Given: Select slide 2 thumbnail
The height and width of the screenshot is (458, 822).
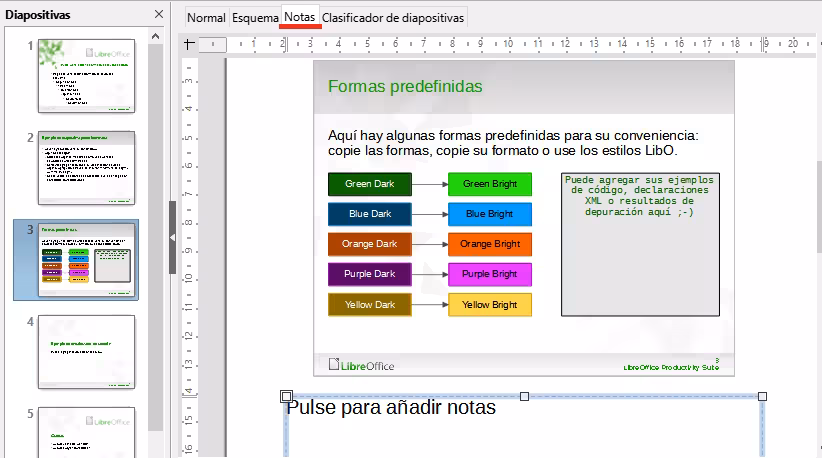Looking at the screenshot, I should point(86,168).
